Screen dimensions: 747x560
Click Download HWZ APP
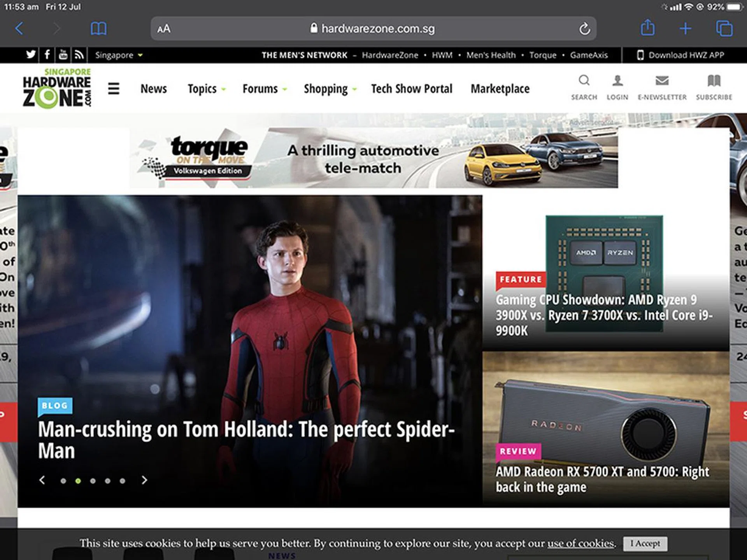pyautogui.click(x=681, y=55)
